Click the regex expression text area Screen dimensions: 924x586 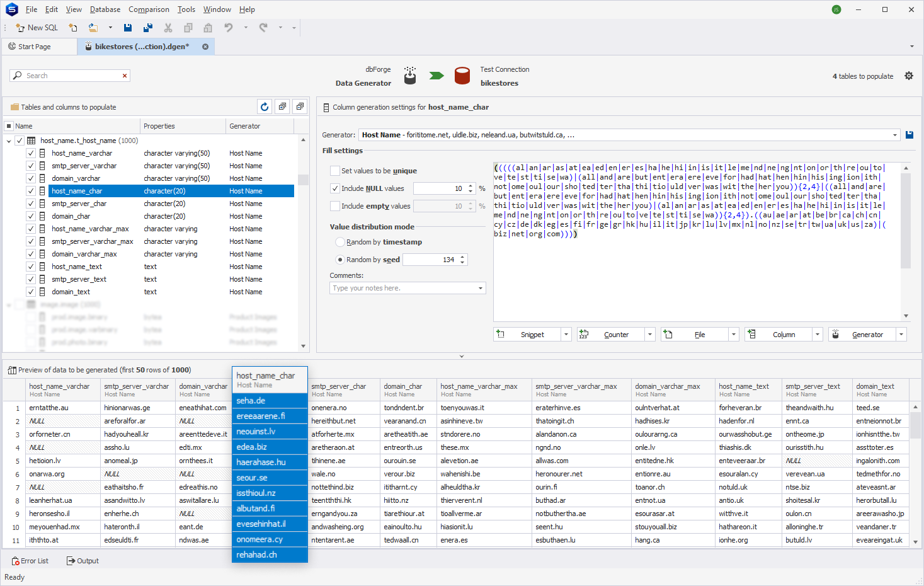pyautogui.click(x=697, y=241)
